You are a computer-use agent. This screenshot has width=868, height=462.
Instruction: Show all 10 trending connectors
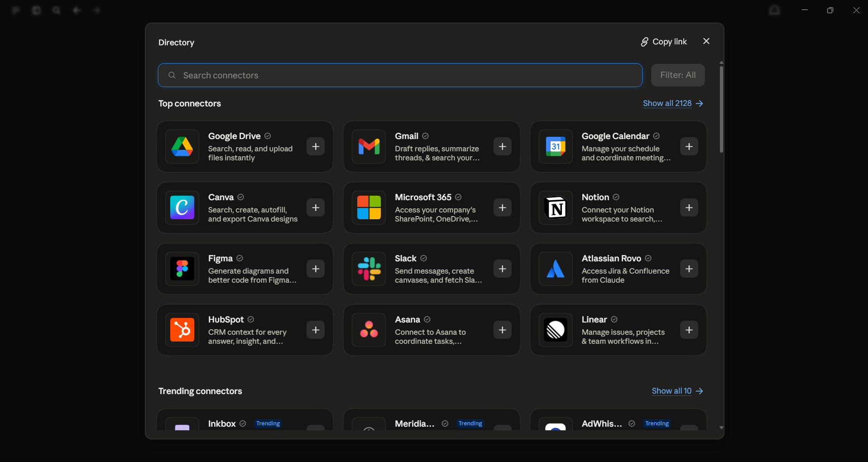tap(677, 391)
